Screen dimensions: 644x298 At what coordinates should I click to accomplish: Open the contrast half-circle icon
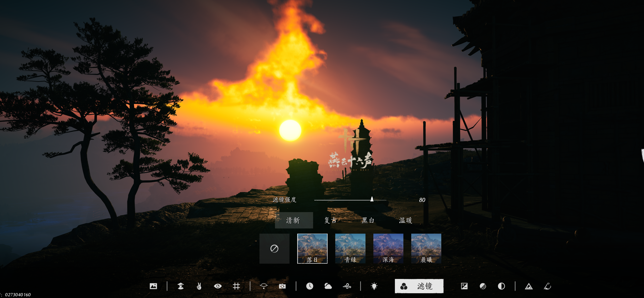click(501, 286)
